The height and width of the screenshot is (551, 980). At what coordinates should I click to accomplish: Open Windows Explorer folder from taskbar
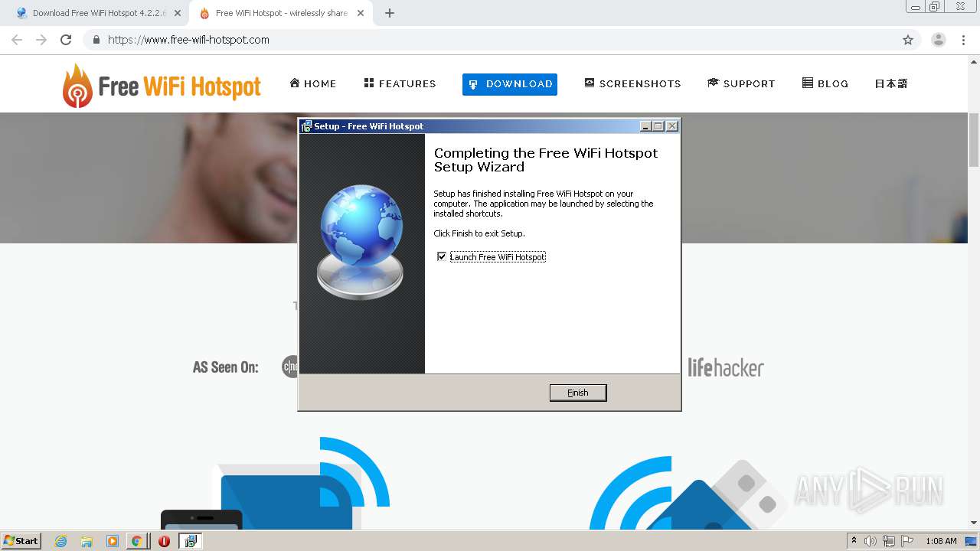[x=87, y=541]
